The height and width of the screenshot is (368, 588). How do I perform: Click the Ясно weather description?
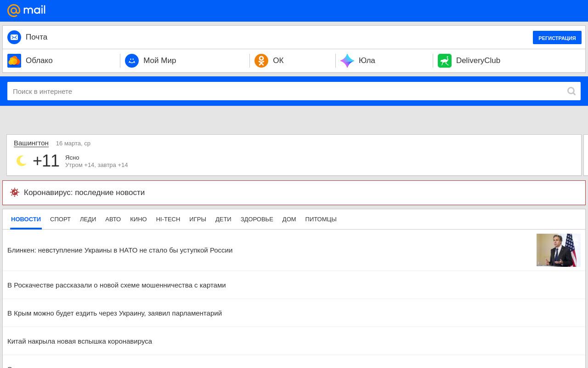(72, 157)
